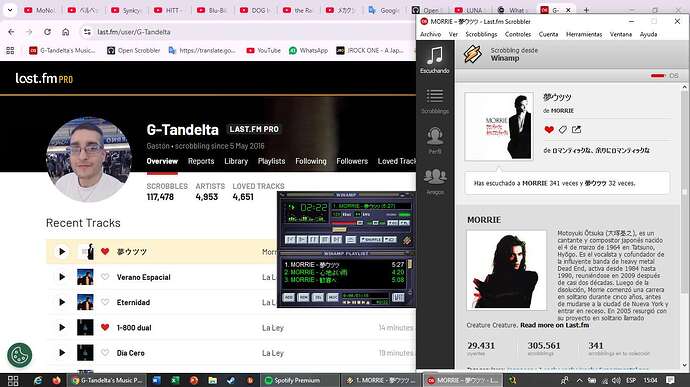Screen dimensions: 690x387
Task: Click ADD button in Winamp playlist
Action: (289, 297)
